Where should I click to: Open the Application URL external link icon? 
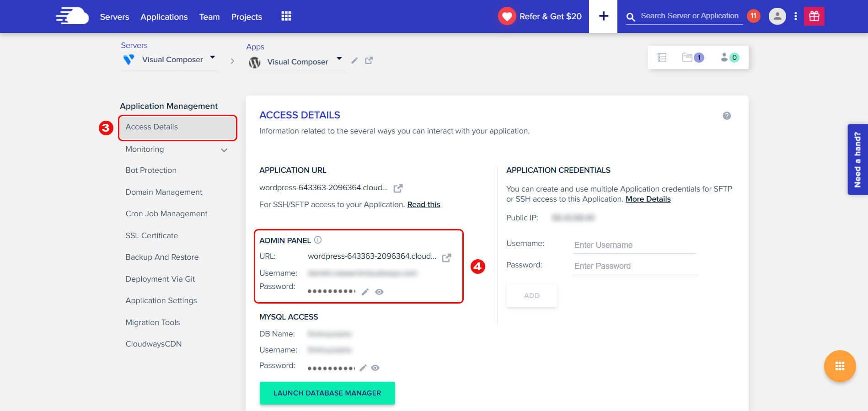pyautogui.click(x=398, y=188)
